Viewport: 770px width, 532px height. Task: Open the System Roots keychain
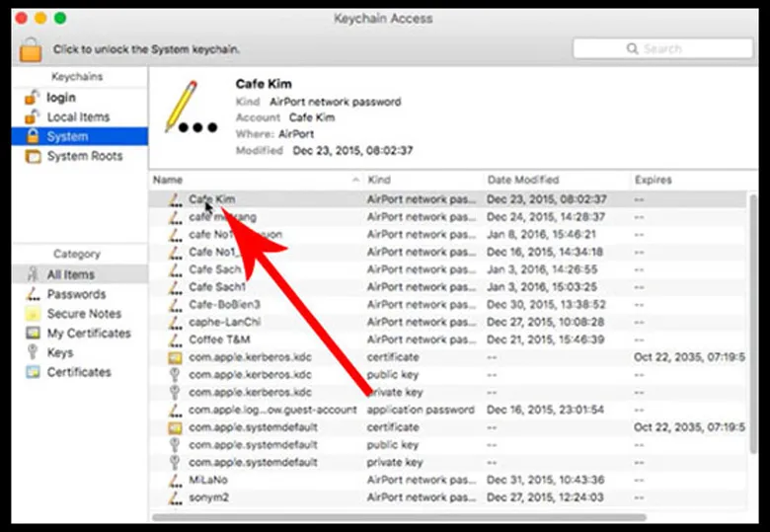tap(85, 156)
